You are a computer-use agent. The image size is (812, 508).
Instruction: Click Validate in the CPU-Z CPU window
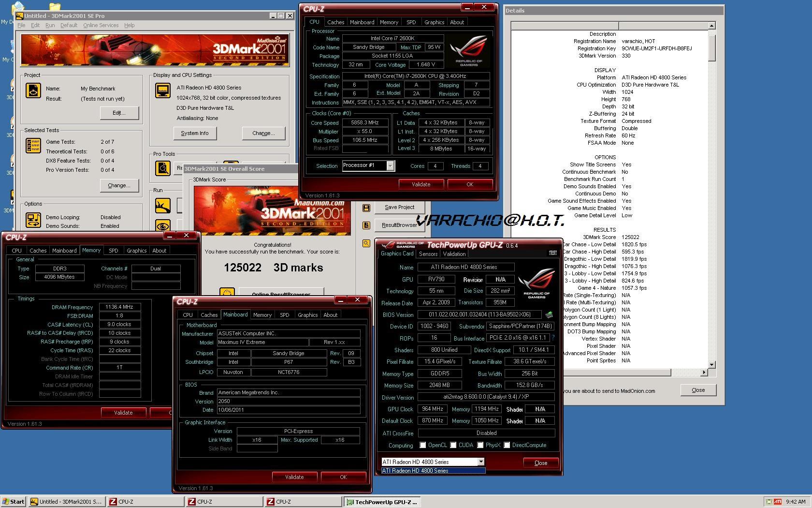pos(421,184)
